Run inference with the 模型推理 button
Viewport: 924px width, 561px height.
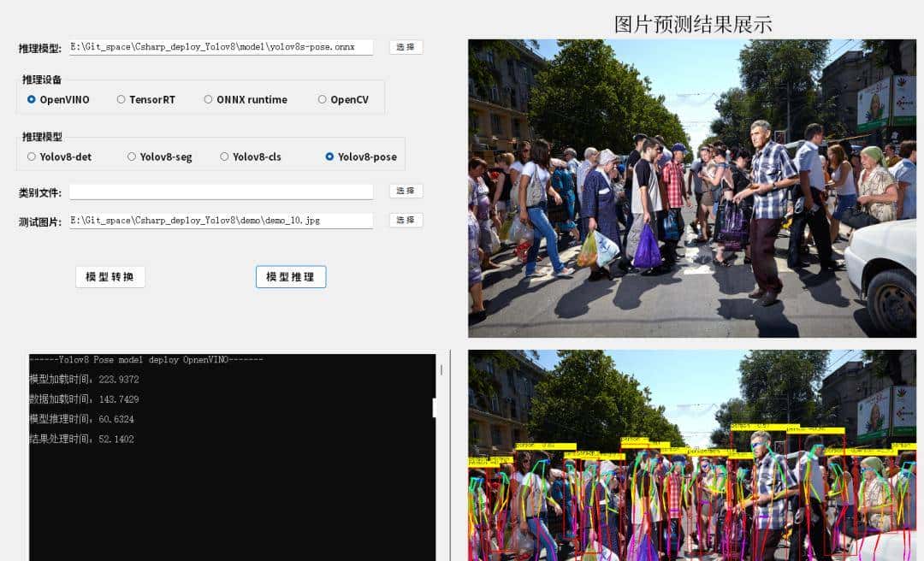pyautogui.click(x=290, y=276)
